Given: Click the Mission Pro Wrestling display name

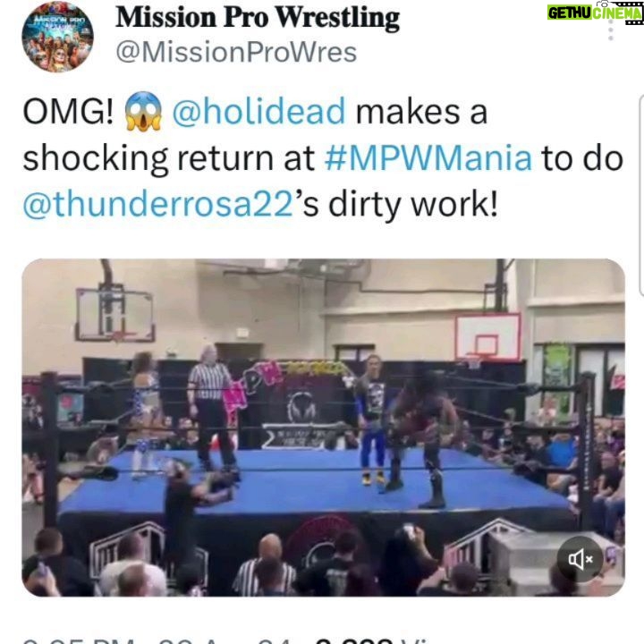Looking at the screenshot, I should tap(258, 18).
